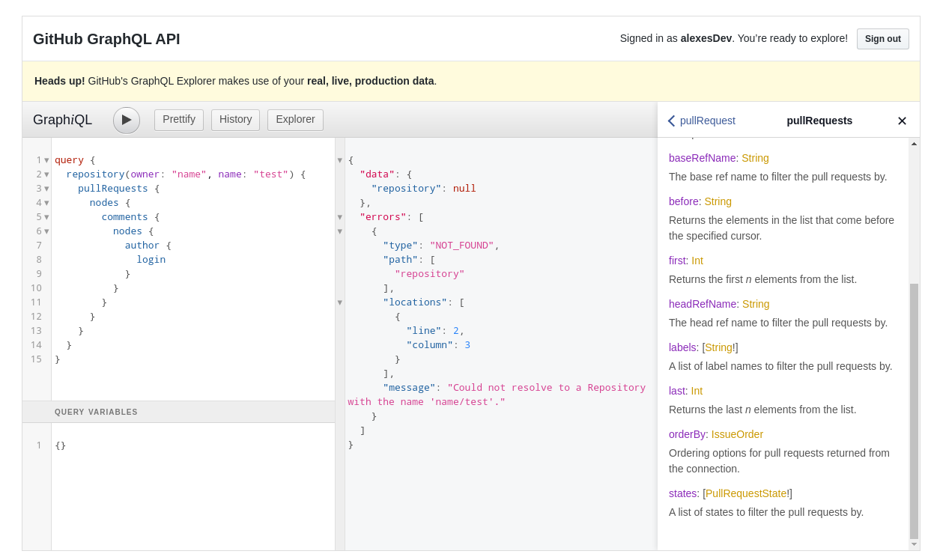The width and height of the screenshot is (931, 560).
Task: Click the Prettify button
Action: click(179, 120)
